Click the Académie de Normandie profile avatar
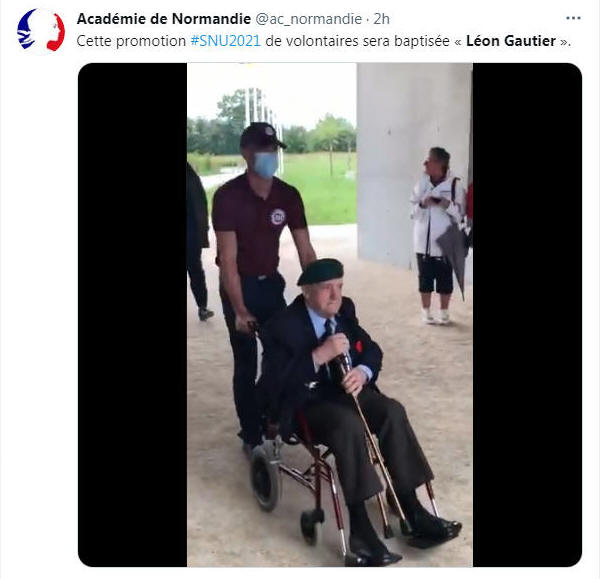Viewport: 600px width, 579px height. (41, 31)
